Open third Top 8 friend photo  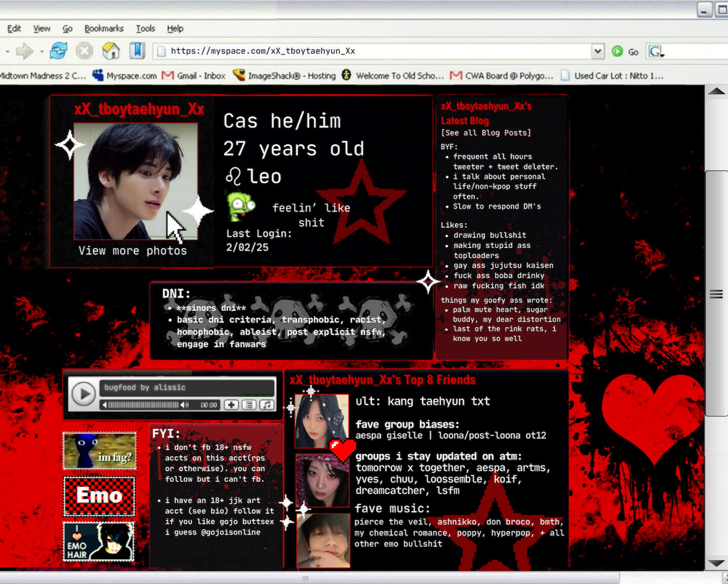tap(323, 540)
